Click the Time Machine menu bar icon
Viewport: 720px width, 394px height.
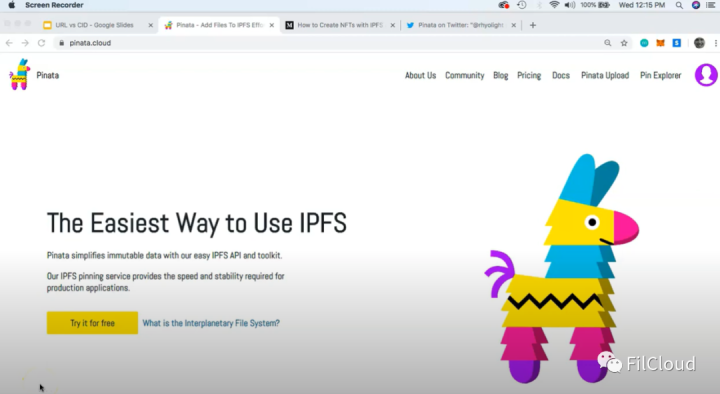[522, 5]
